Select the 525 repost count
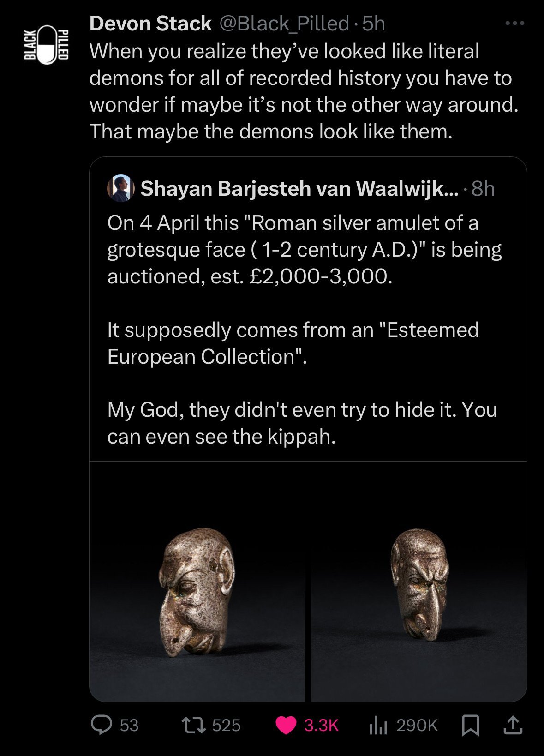Image resolution: width=544 pixels, height=756 pixels. pos(227,725)
